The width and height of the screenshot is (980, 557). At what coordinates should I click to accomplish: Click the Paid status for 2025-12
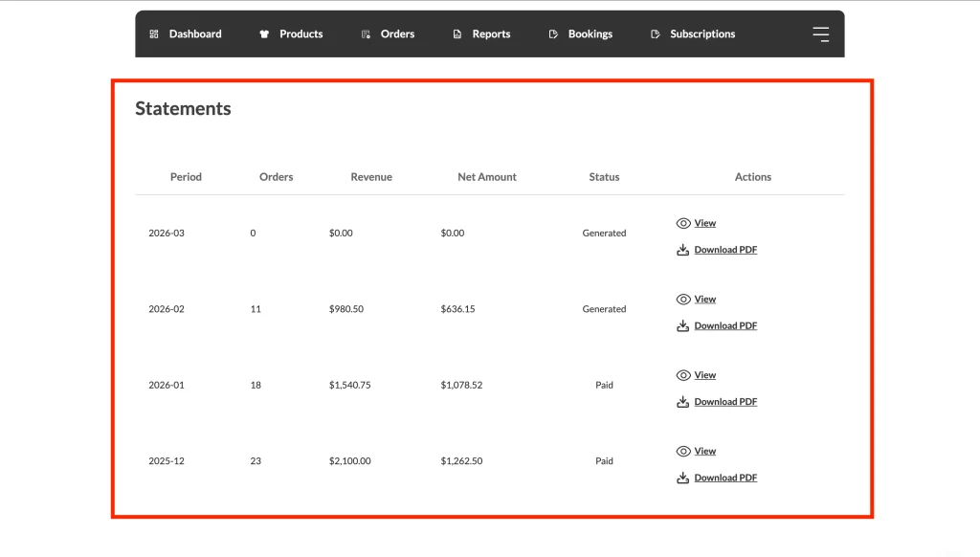click(605, 460)
